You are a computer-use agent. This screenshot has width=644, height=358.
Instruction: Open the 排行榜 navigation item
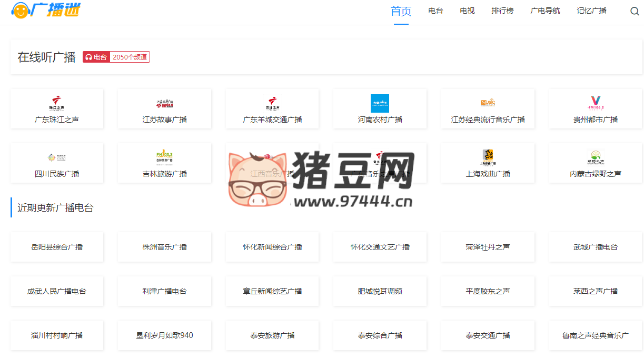click(502, 11)
